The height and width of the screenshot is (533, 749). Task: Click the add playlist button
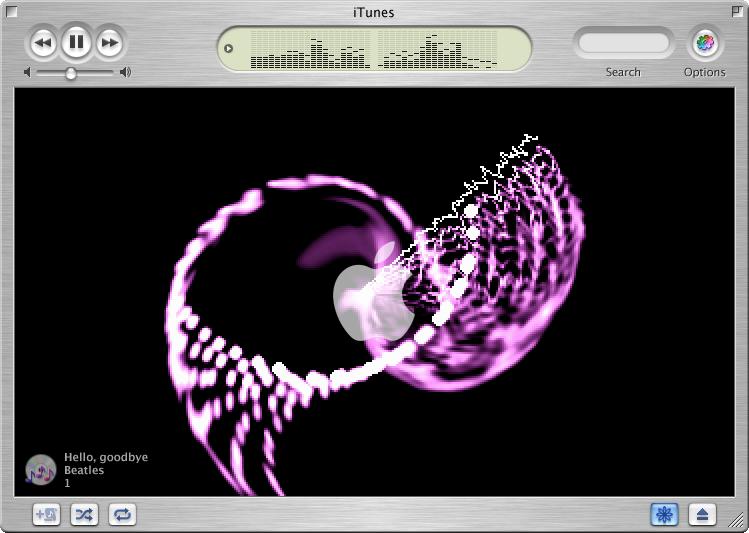pos(46,515)
